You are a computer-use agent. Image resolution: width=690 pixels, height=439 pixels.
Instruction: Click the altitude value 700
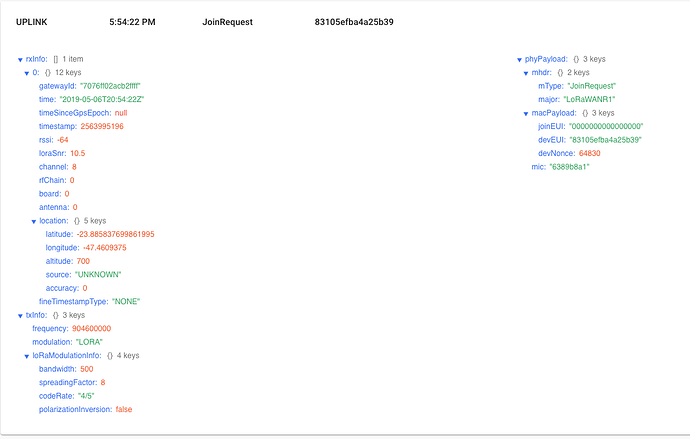83,261
